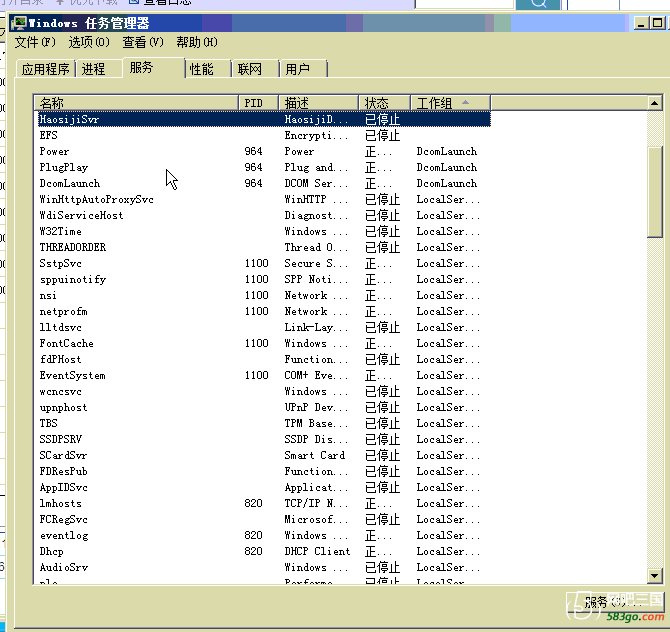Click the DHCP Client description cell
670x632 pixels.
317,552
